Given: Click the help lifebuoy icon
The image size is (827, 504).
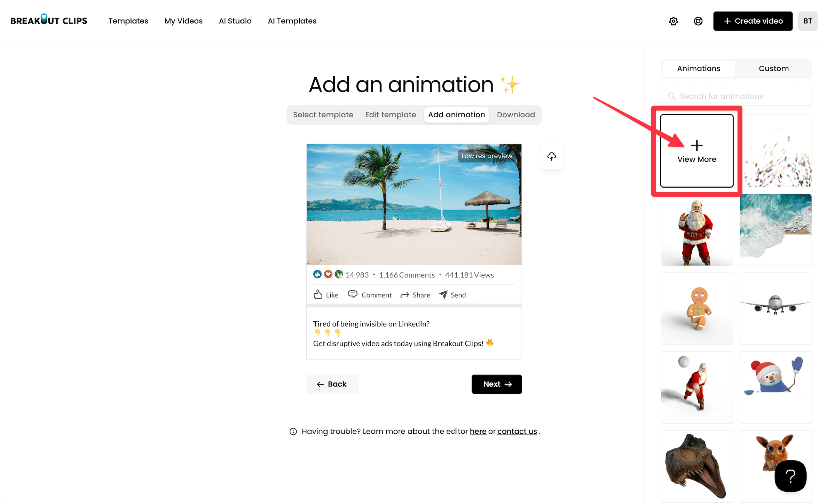Looking at the screenshot, I should (x=698, y=21).
